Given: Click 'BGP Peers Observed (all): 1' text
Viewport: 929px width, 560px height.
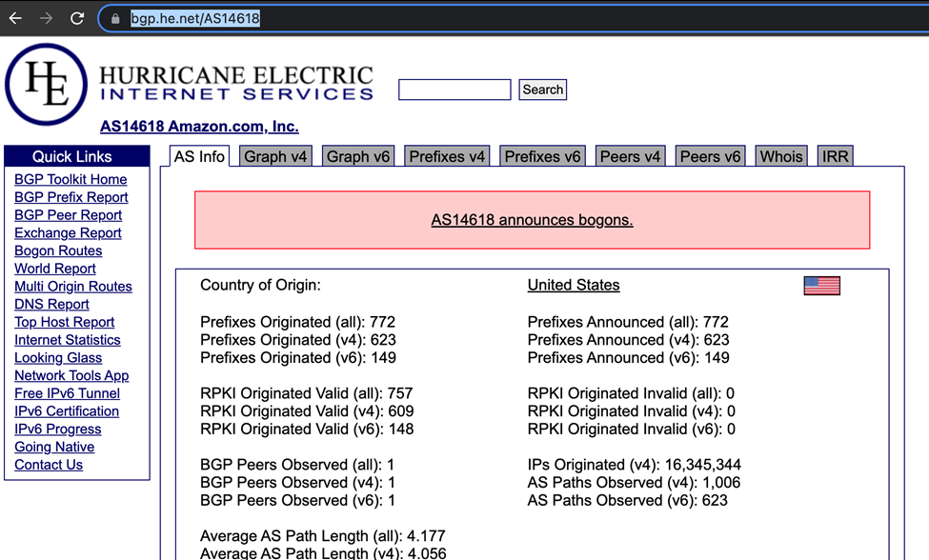Looking at the screenshot, I should point(297,465).
